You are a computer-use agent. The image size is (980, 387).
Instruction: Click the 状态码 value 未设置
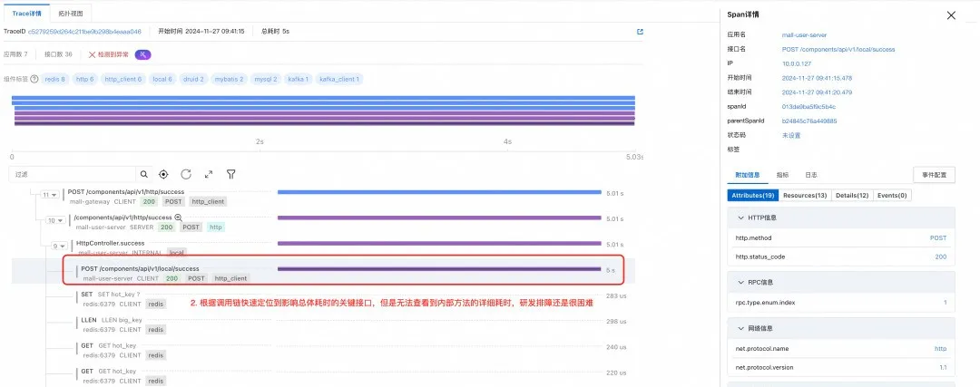(791, 135)
